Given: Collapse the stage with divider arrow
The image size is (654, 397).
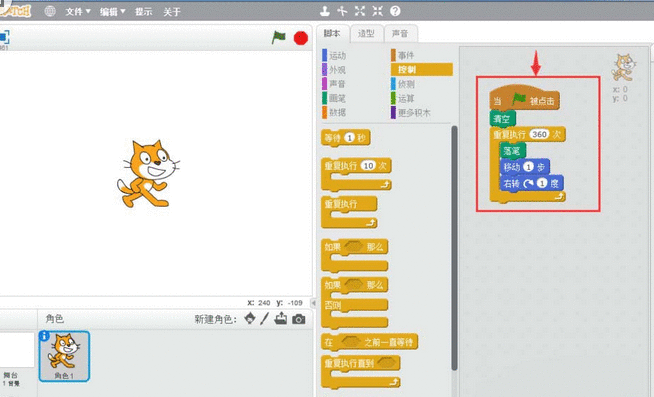Looking at the screenshot, I should point(314,303).
